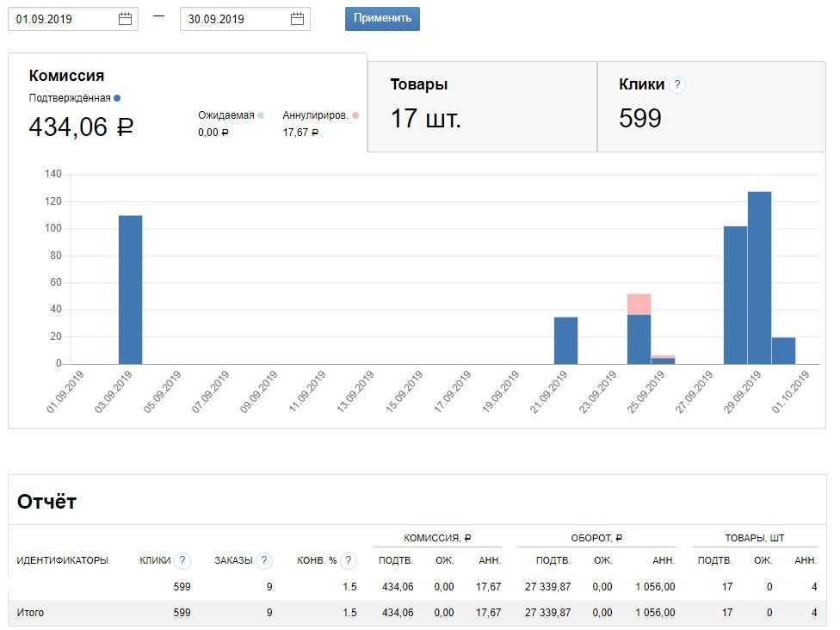Click the 03.09.2019 blue bar
840x630 pixels.
130,290
